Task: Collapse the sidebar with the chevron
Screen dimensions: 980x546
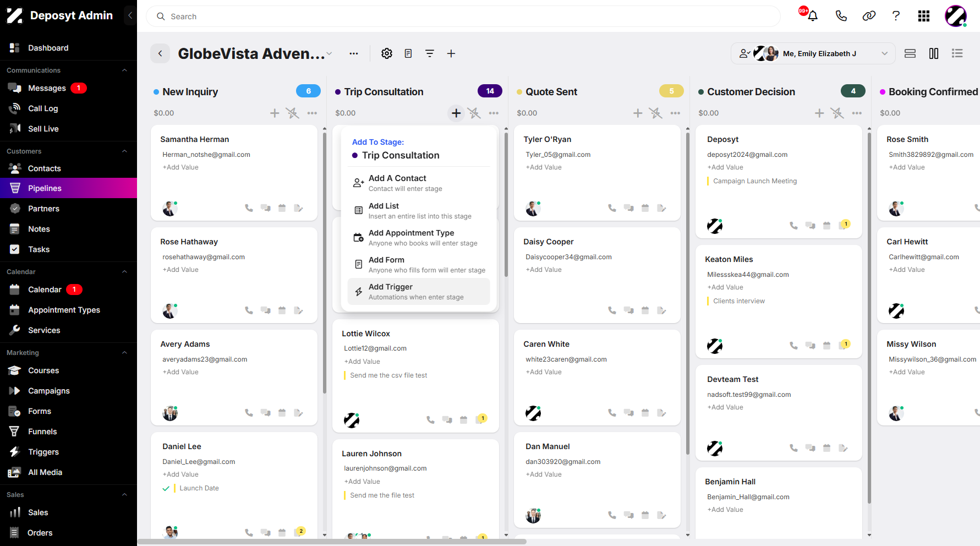Action: point(130,15)
